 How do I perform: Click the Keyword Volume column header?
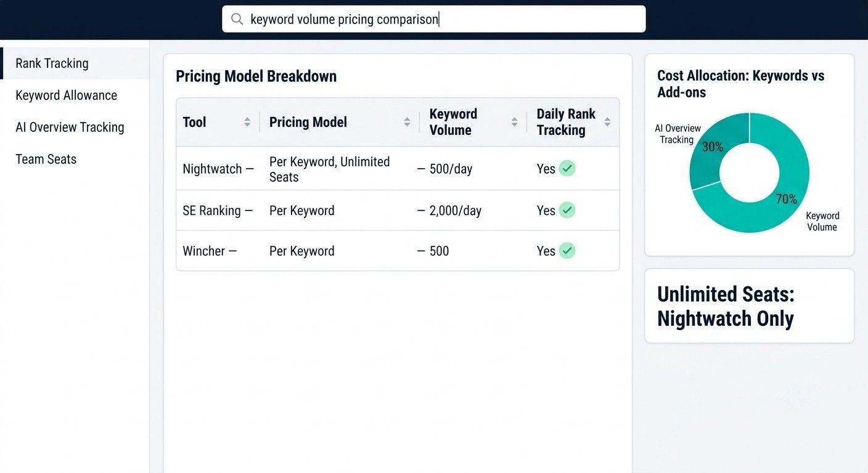pos(473,122)
